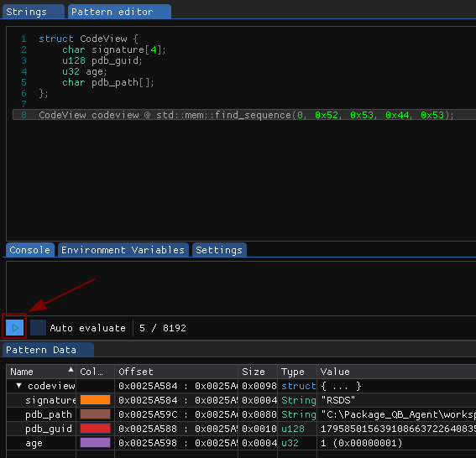Viewport: 476px width, 458px height.
Task: Click size 0x0080 in pdb_path row
Action: coord(259,414)
